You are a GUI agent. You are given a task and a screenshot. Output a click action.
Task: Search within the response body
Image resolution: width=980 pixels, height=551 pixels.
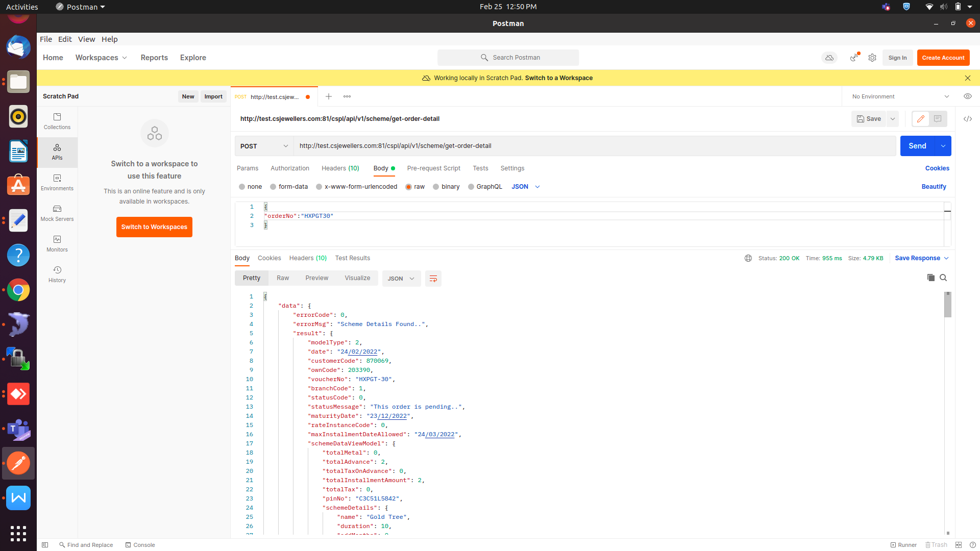pyautogui.click(x=943, y=278)
